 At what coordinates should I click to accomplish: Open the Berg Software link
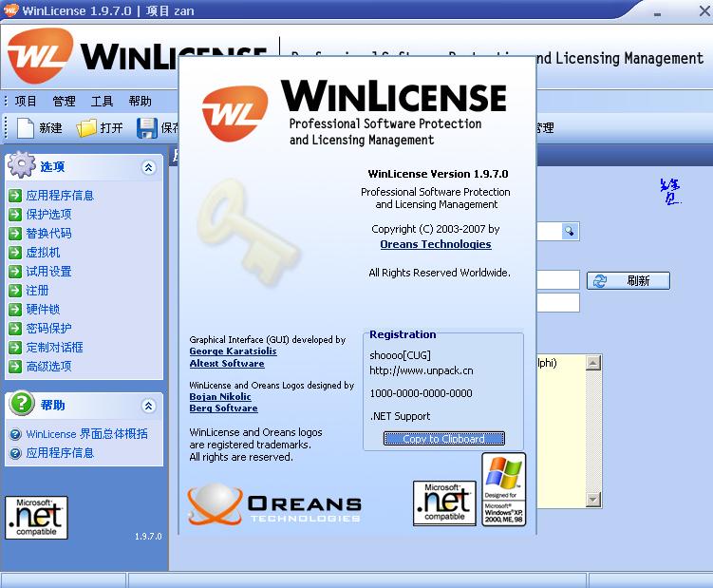click(223, 408)
